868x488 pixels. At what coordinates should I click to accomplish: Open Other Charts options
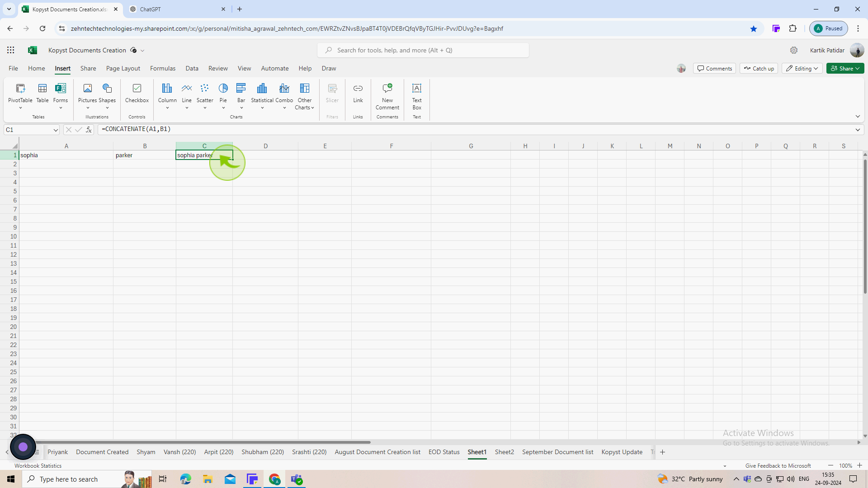pyautogui.click(x=305, y=96)
